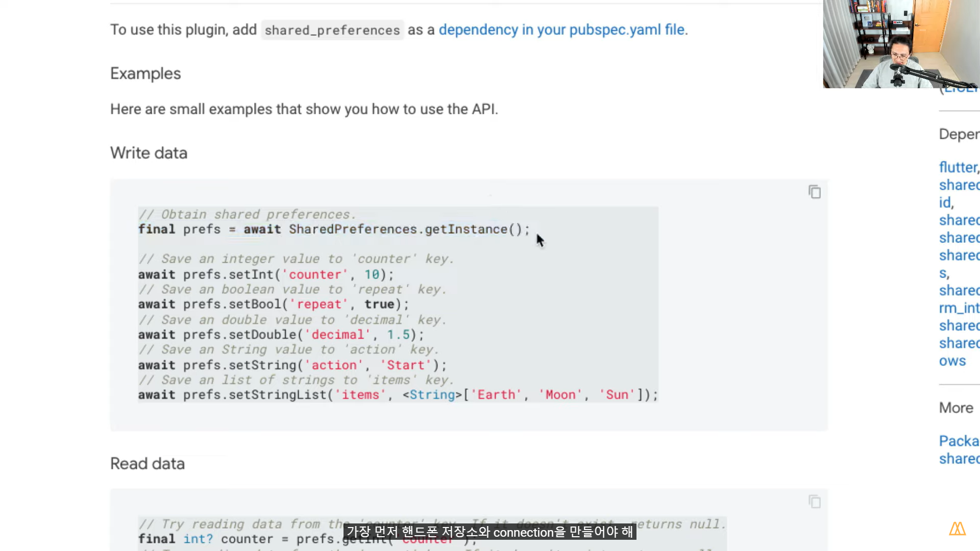Click the 'rm_int' dependency link fragment
The image size is (980, 551).
coord(959,308)
